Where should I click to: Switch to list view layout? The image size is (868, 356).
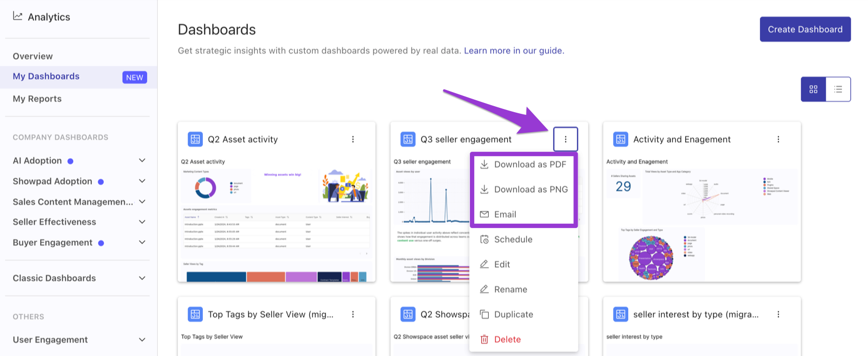838,89
